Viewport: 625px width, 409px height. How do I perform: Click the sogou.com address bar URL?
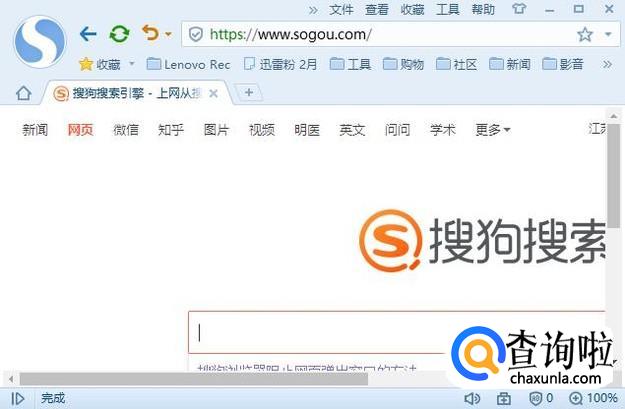(x=291, y=34)
